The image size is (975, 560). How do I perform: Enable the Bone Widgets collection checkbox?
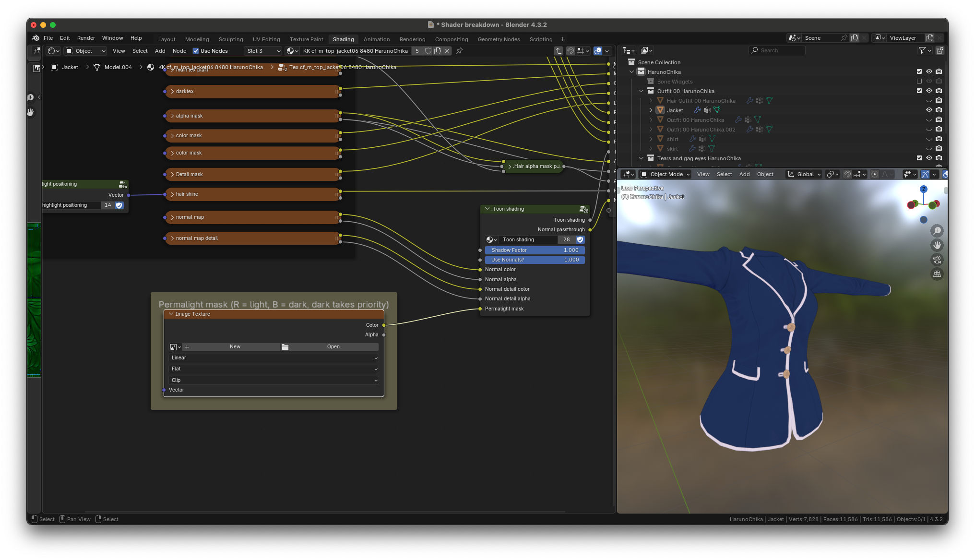919,82
